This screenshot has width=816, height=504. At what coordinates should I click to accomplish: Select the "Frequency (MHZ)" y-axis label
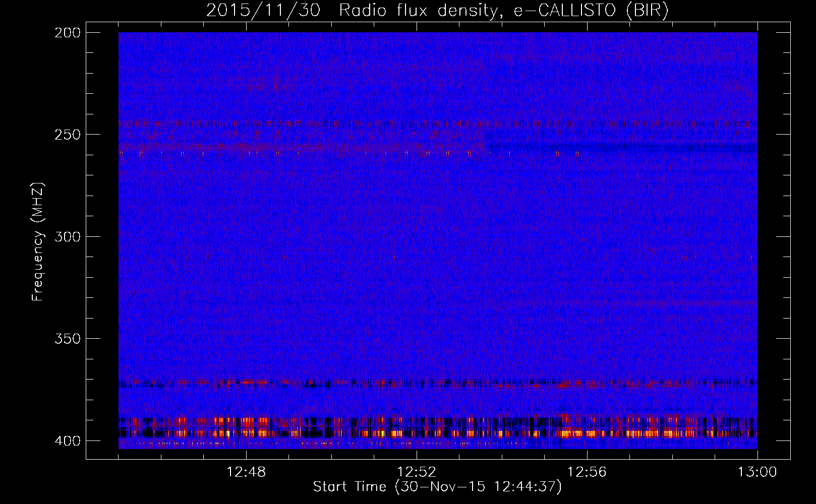click(38, 241)
